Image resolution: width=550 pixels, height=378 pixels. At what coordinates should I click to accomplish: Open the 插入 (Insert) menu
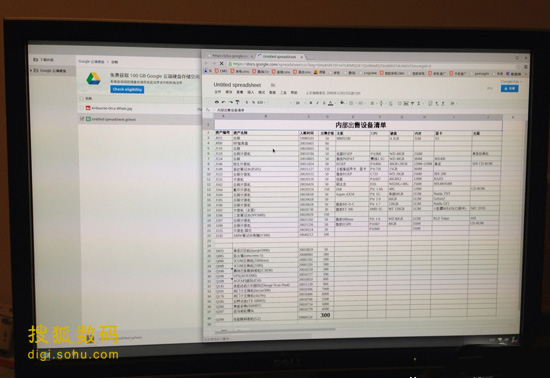pos(250,92)
